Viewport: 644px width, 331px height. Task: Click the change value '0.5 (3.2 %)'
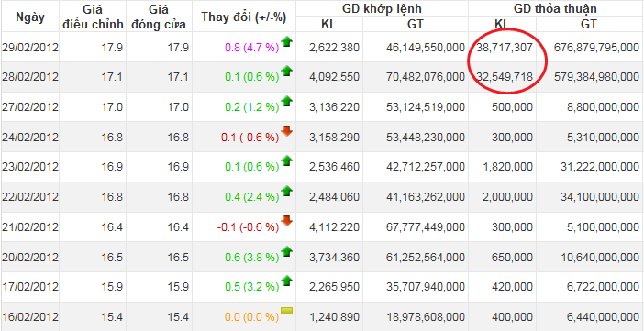pos(251,288)
